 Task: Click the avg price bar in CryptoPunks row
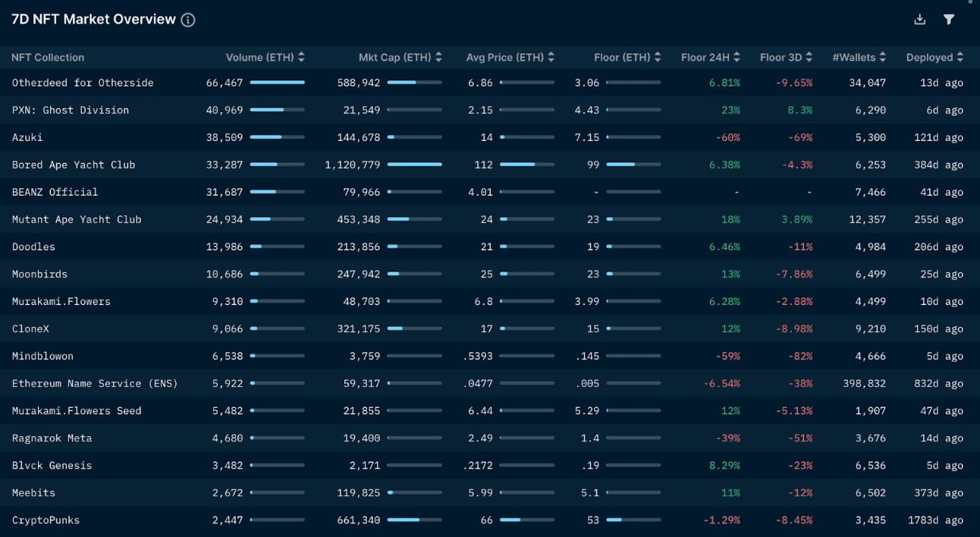click(x=527, y=520)
